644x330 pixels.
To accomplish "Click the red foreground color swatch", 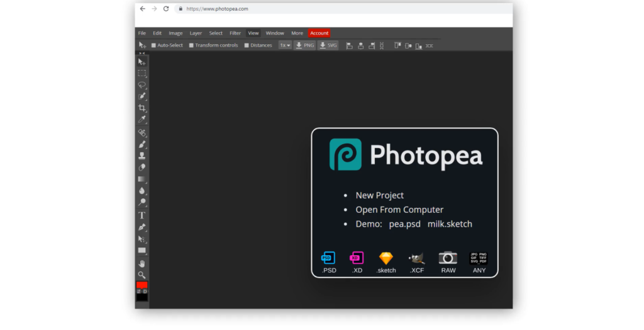I will [142, 285].
